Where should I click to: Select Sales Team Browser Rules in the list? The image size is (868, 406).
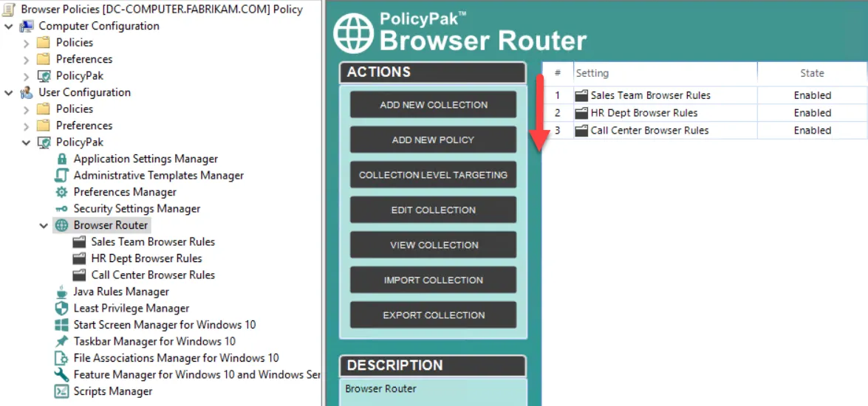pos(651,95)
